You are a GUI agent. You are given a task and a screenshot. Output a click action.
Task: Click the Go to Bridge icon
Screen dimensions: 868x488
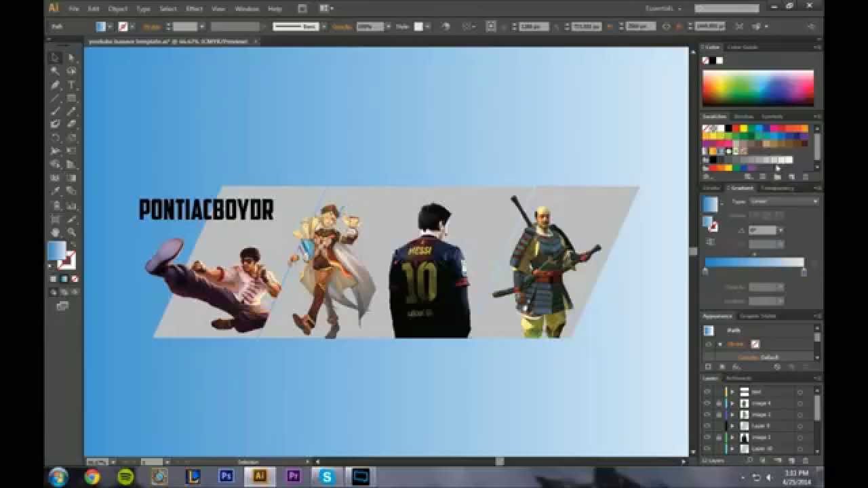302,9
